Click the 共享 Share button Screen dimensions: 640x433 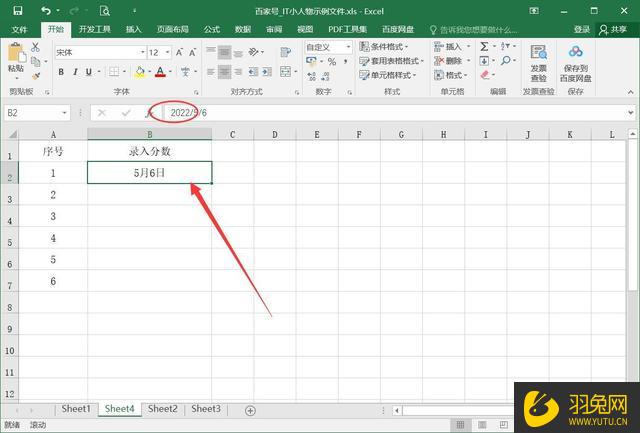coord(613,29)
